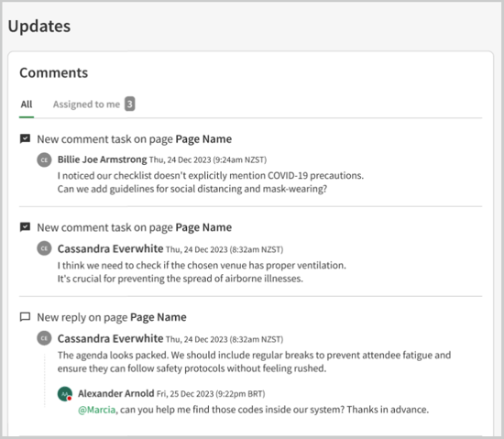Click the name Alexander Arnold
This screenshot has height=439, width=504.
[x=116, y=393]
